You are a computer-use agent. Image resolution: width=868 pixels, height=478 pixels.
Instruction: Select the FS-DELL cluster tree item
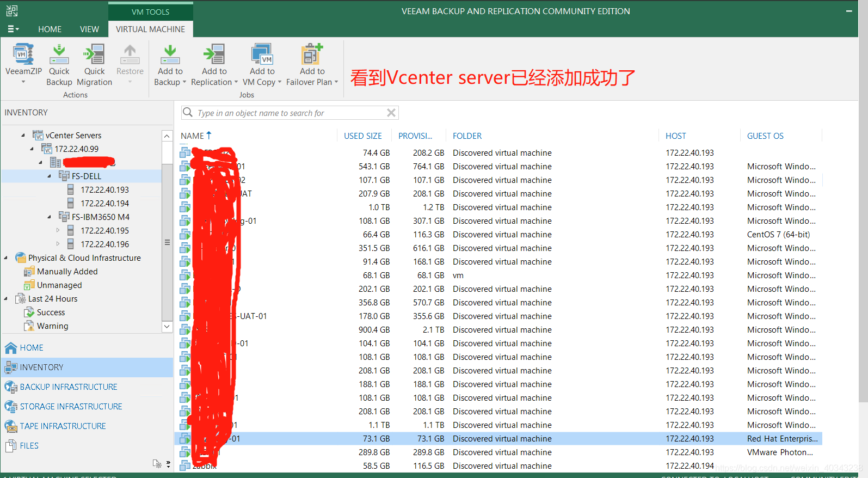pos(87,176)
